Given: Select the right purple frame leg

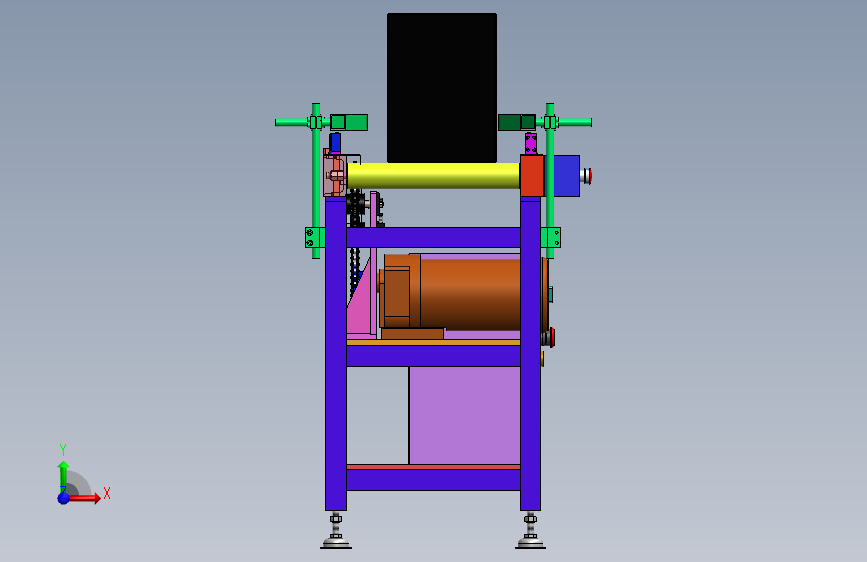Looking at the screenshot, I should (530, 354).
